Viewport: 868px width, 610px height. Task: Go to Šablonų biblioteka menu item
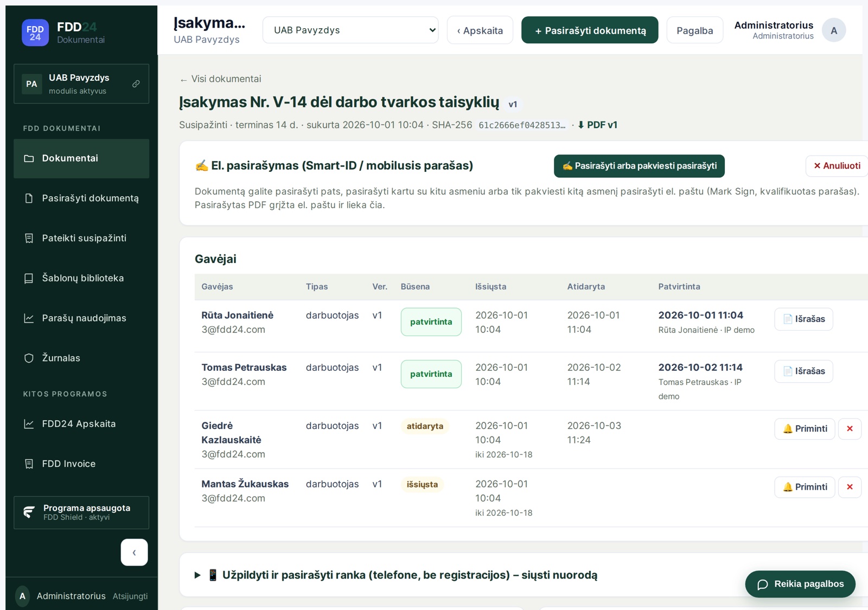point(81,278)
